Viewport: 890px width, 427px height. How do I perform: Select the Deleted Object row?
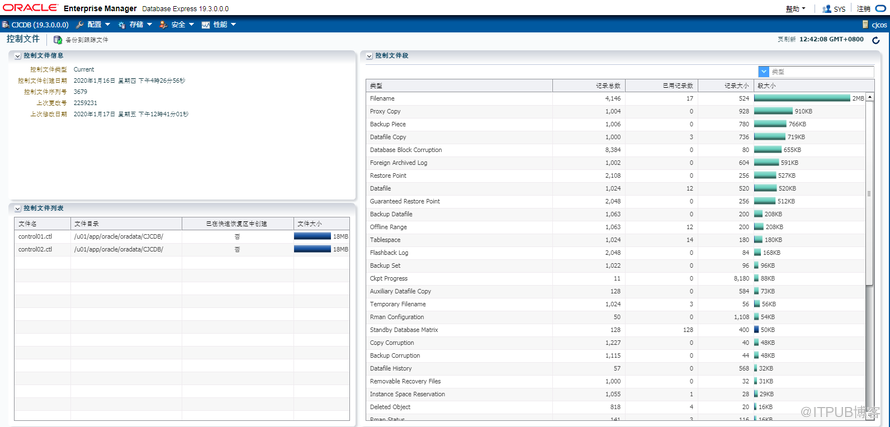pos(616,407)
